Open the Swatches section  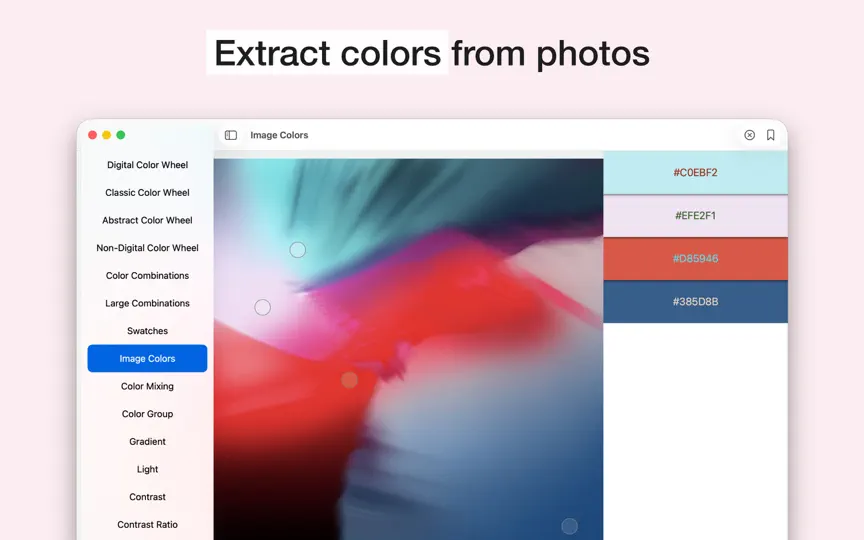[x=147, y=331]
